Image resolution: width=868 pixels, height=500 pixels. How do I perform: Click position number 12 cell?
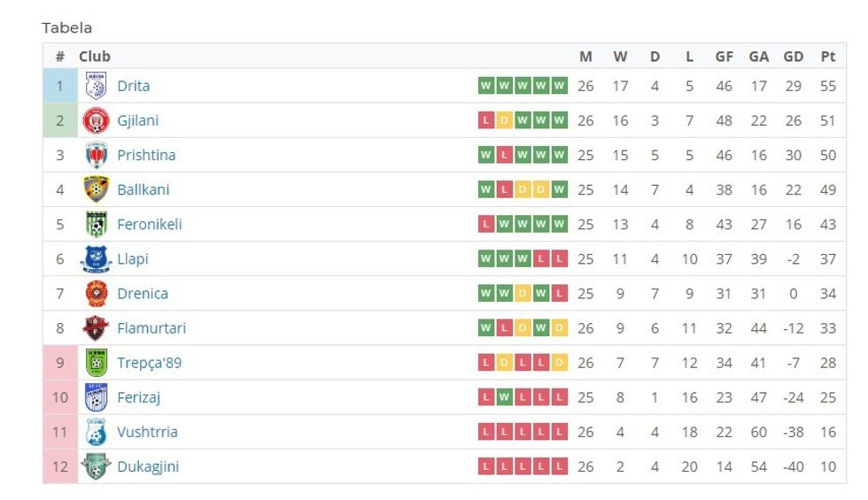60,466
